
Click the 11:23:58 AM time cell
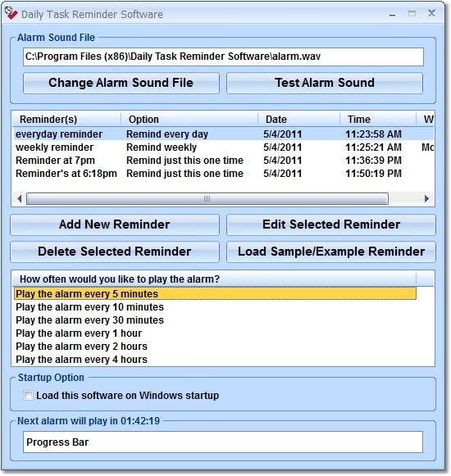pos(373,134)
